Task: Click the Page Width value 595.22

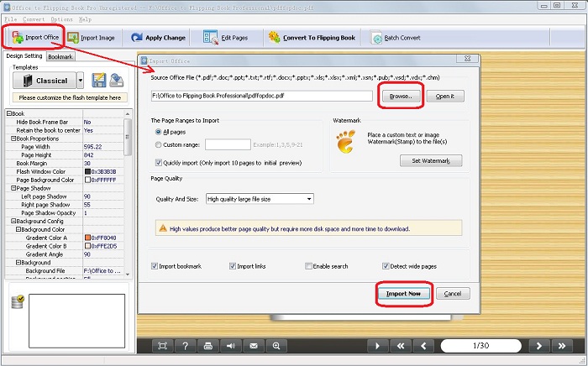Action: coord(103,146)
